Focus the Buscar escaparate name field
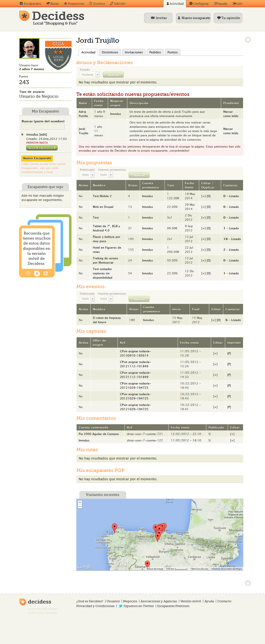Viewport: 265px width, 644px height. pos(43,127)
